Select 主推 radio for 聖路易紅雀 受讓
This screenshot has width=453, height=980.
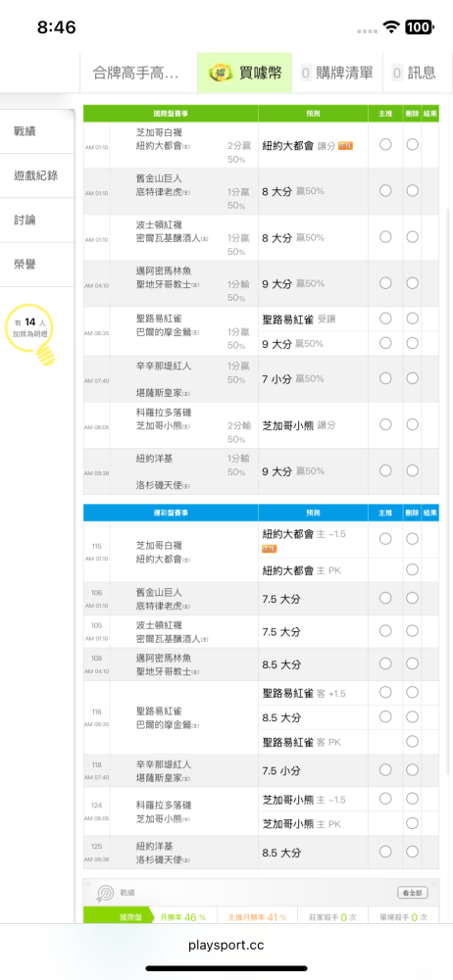(385, 318)
